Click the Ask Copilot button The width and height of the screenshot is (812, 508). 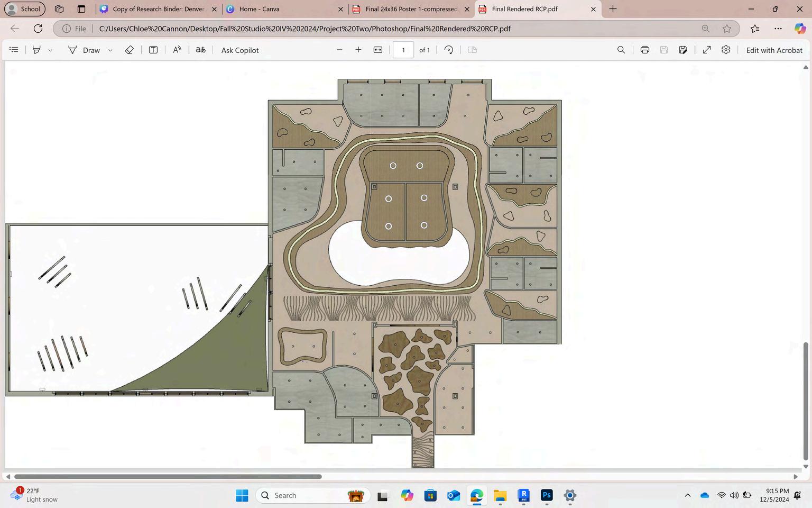[x=240, y=50]
